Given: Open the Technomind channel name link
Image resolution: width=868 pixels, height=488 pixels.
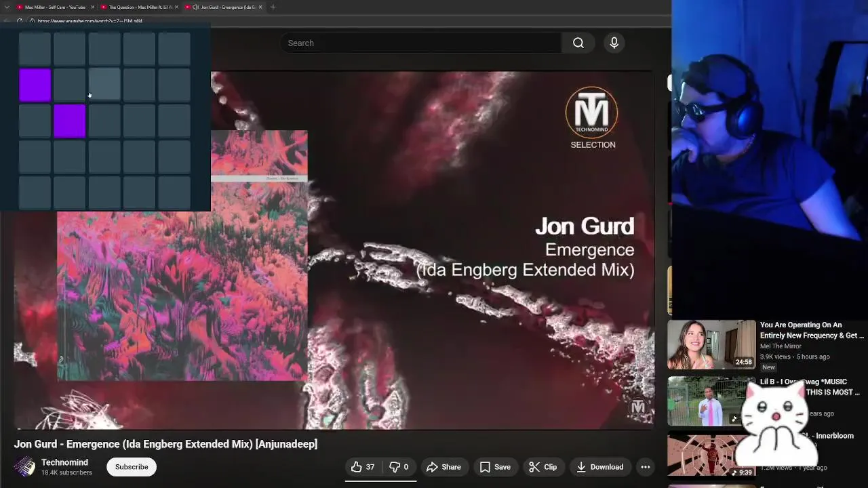Looking at the screenshot, I should (64, 462).
